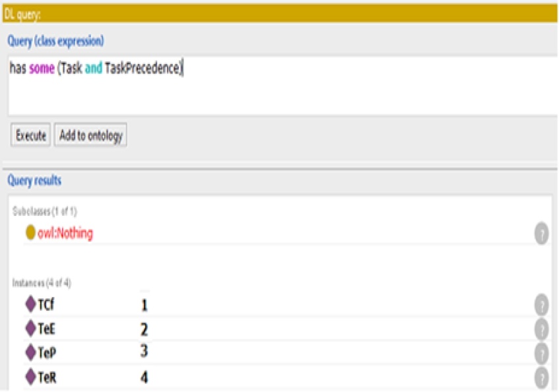Click the purple diamond icon for TeR

[30, 377]
